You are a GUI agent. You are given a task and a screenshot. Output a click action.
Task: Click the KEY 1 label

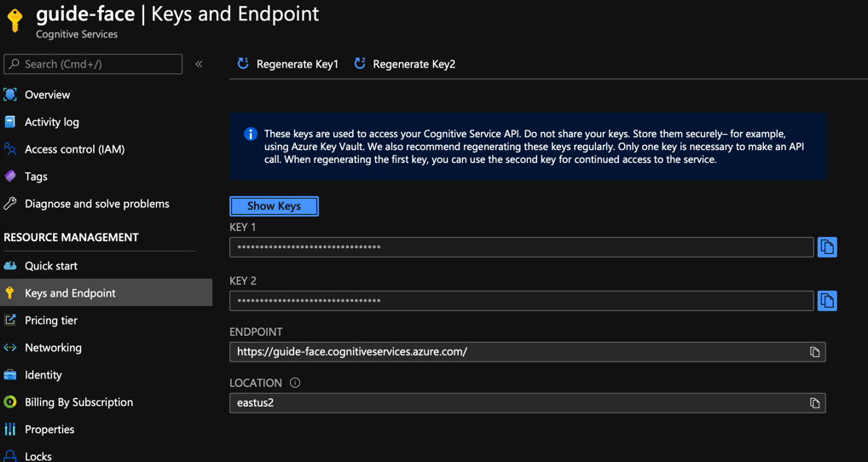pos(242,227)
